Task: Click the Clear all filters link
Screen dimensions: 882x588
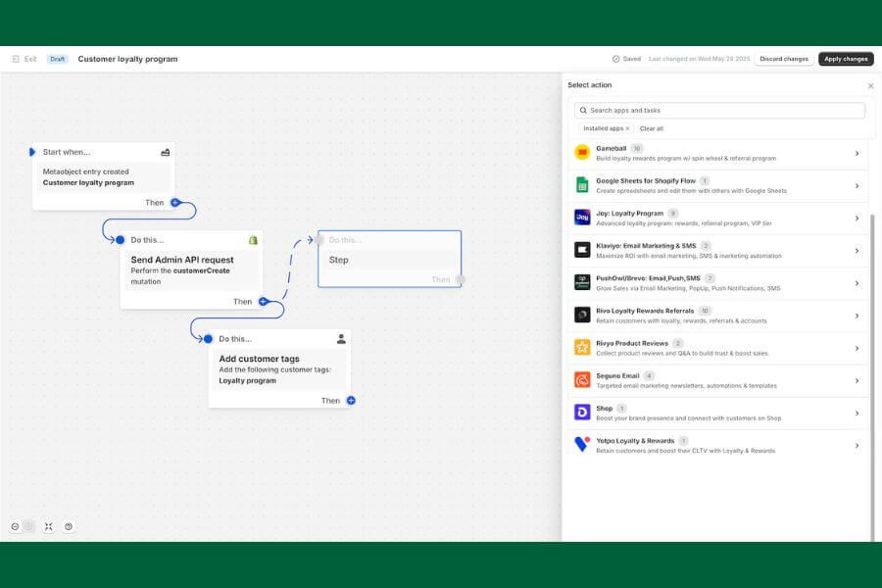Action: pyautogui.click(x=652, y=128)
